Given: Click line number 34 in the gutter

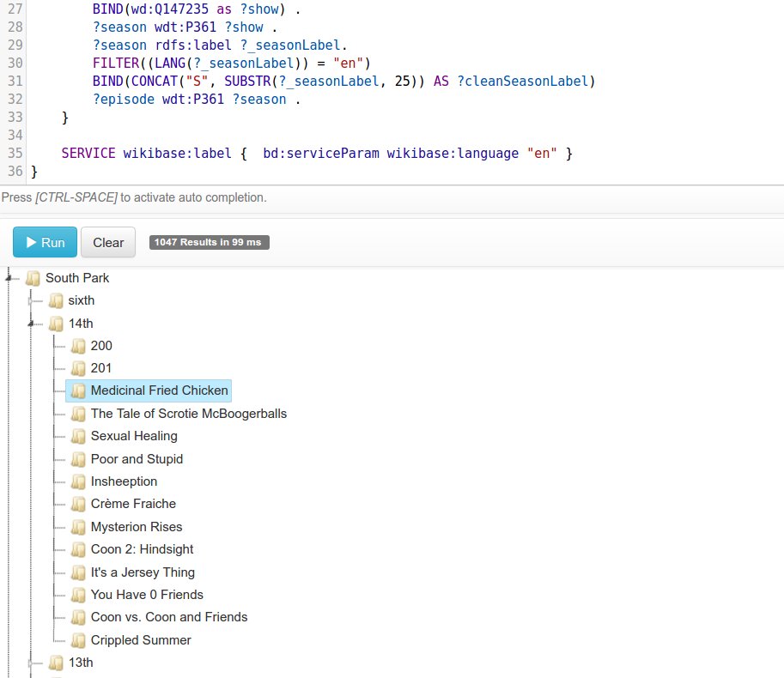Looking at the screenshot, I should click(15, 135).
